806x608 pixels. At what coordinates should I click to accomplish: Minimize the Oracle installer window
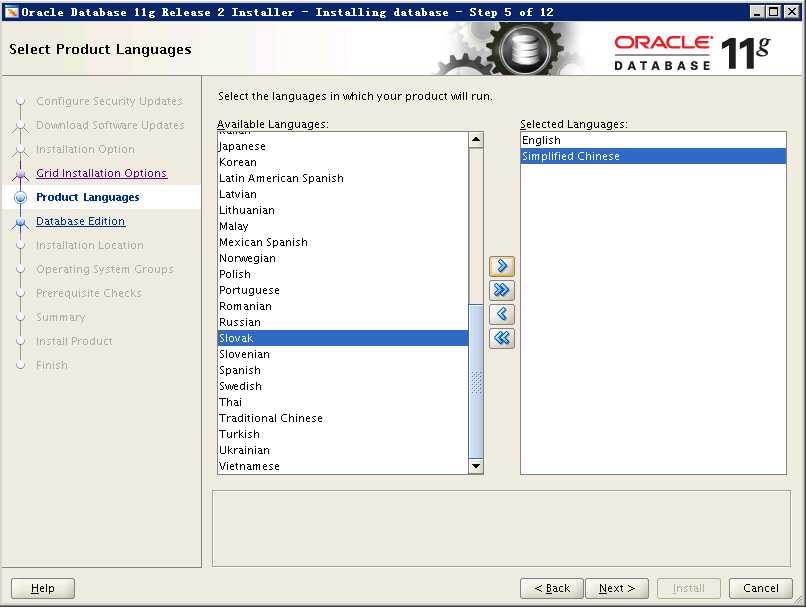click(756, 12)
